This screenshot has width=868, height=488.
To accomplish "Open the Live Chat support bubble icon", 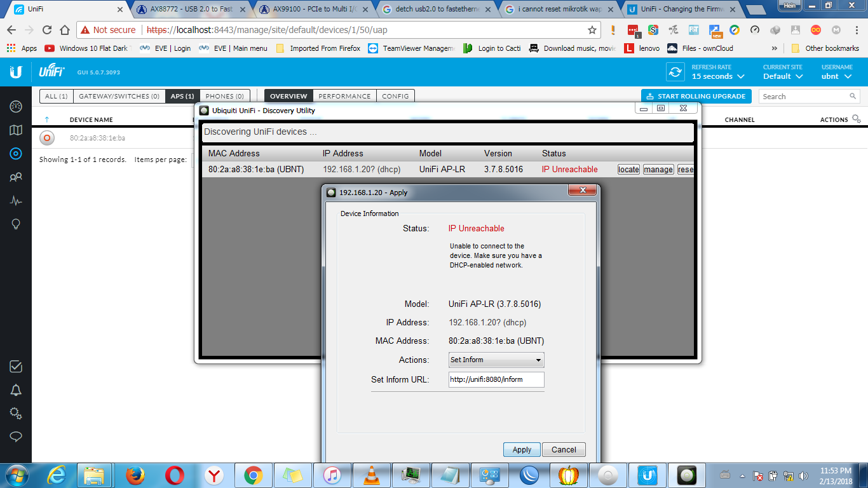I will pos(16,437).
